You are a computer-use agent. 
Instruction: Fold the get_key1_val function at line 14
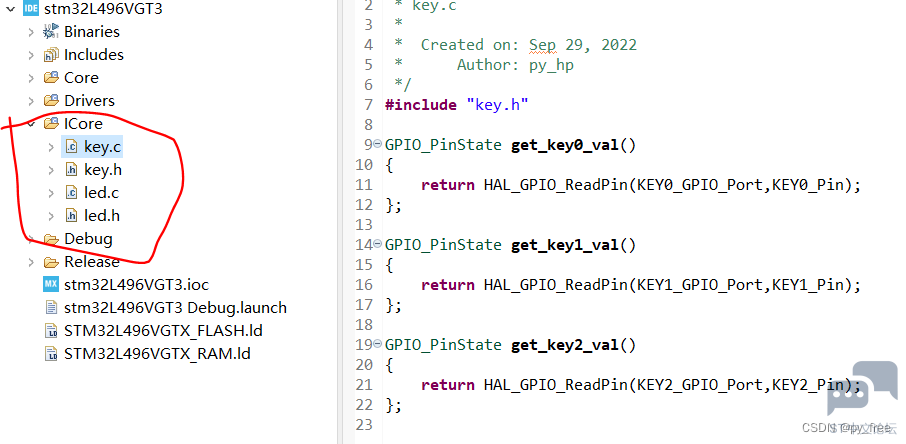pyautogui.click(x=377, y=244)
